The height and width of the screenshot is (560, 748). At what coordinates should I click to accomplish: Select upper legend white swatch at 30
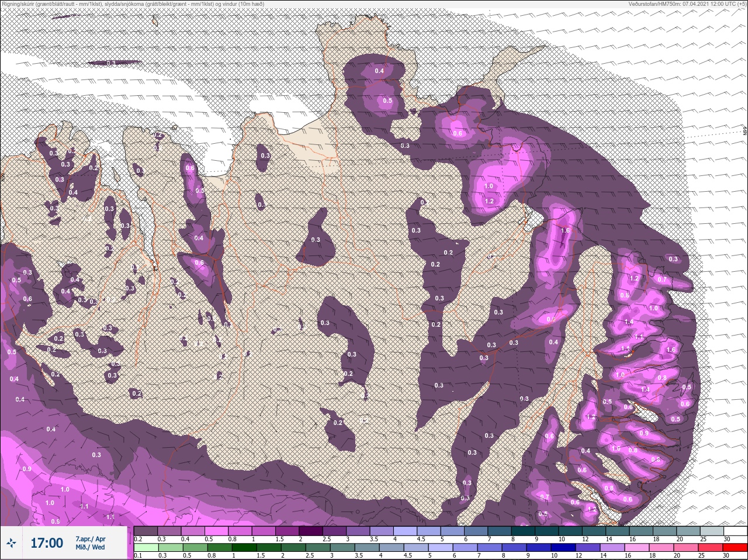pos(736,531)
